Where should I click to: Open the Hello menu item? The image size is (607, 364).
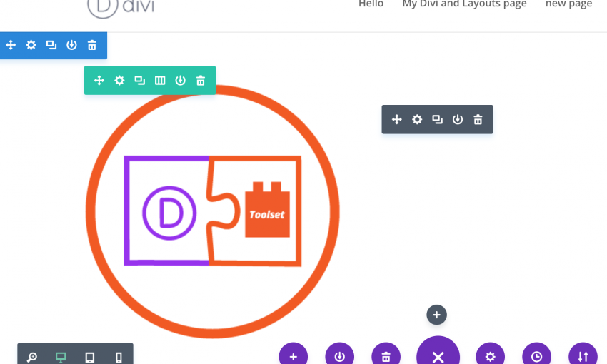tap(371, 4)
